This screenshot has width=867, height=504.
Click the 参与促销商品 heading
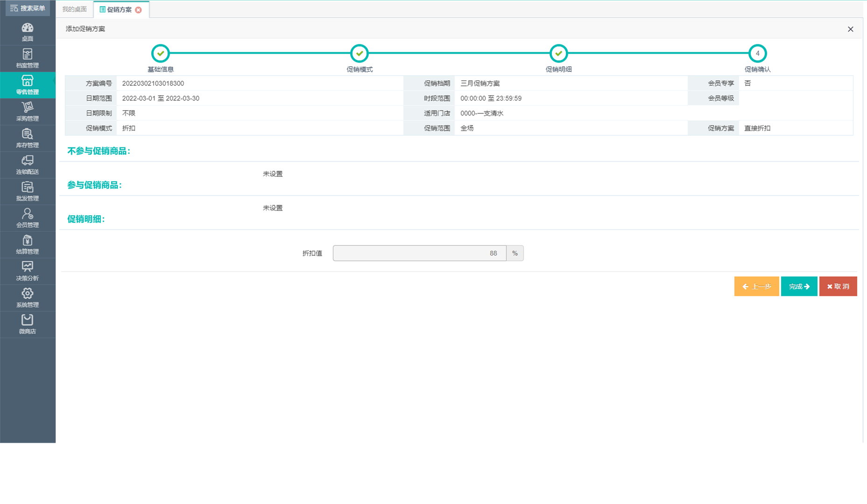[94, 185]
